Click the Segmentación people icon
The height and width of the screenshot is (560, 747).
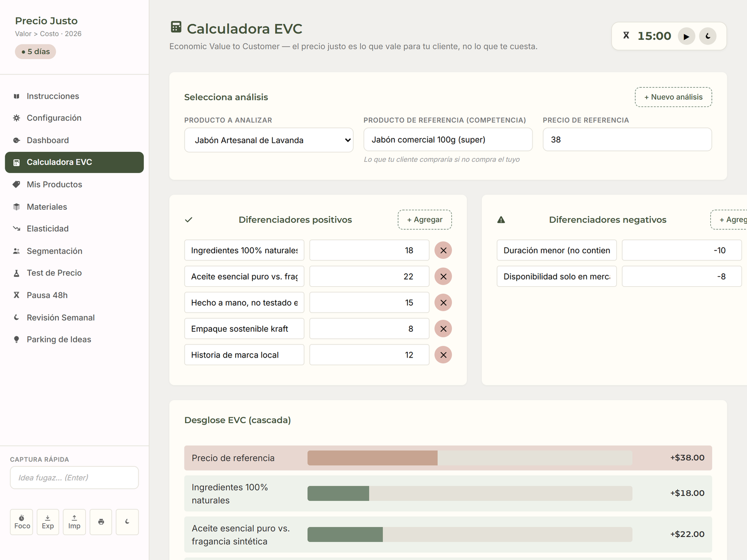click(x=17, y=251)
